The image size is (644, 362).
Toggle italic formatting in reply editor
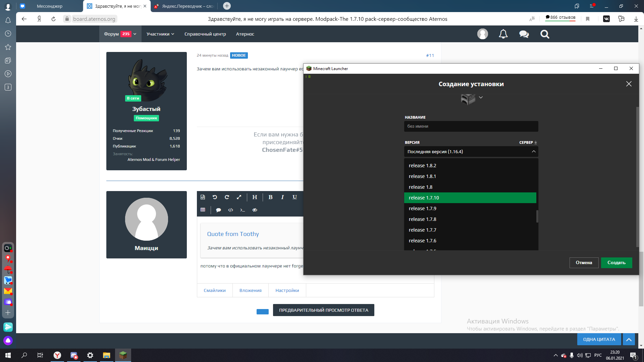tap(282, 197)
